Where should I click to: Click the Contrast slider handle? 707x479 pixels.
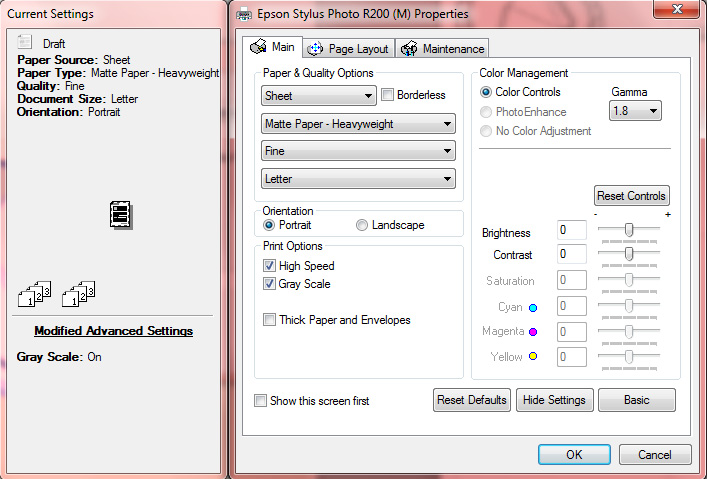point(629,253)
